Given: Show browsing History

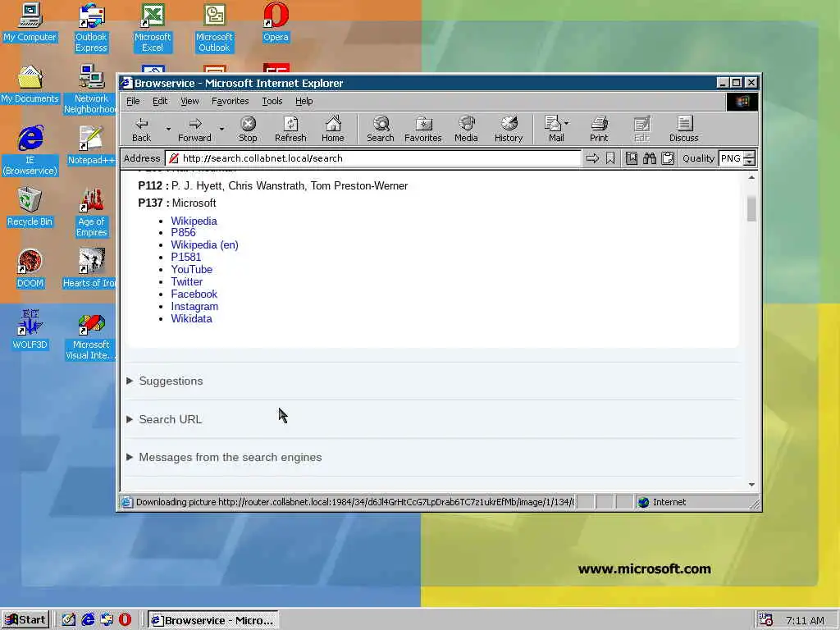Looking at the screenshot, I should tap(509, 130).
